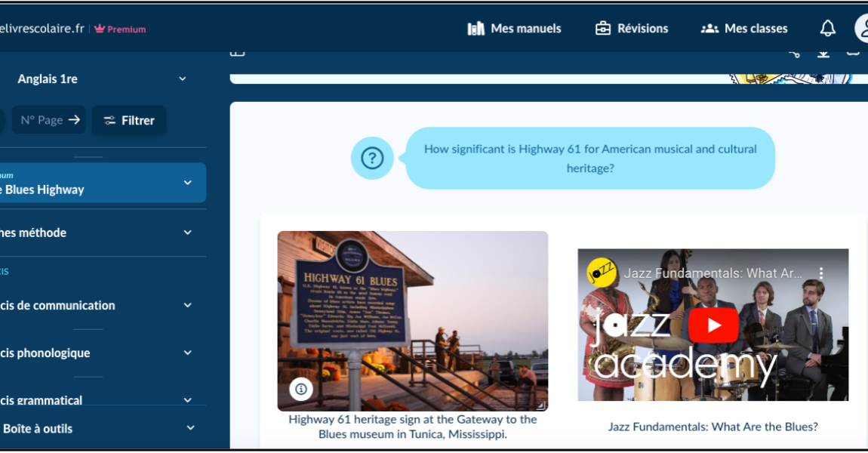The width and height of the screenshot is (868, 453).
Task: Click the enlarge corner icon on Highway photo
Action: click(540, 405)
